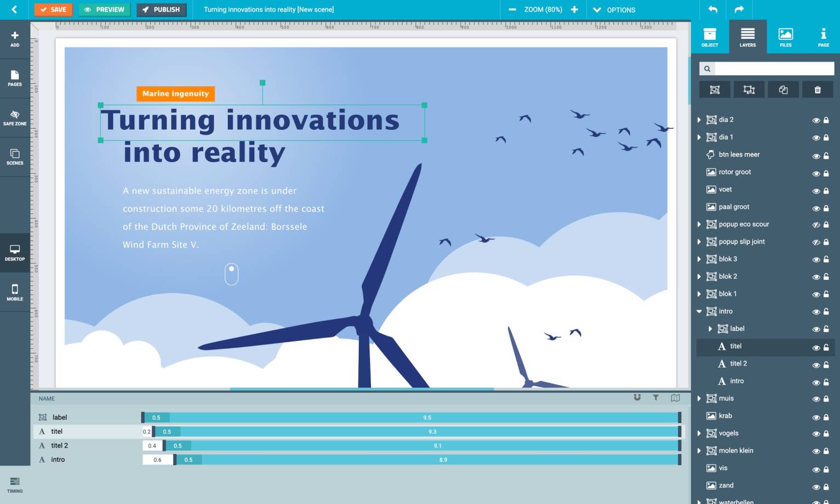
Task: Collapse the intro layer group
Action: coord(699,311)
